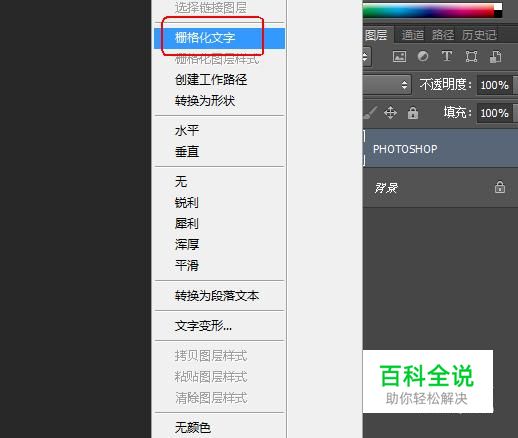
Task: Edit the 填充 100% field
Action: tap(495, 113)
